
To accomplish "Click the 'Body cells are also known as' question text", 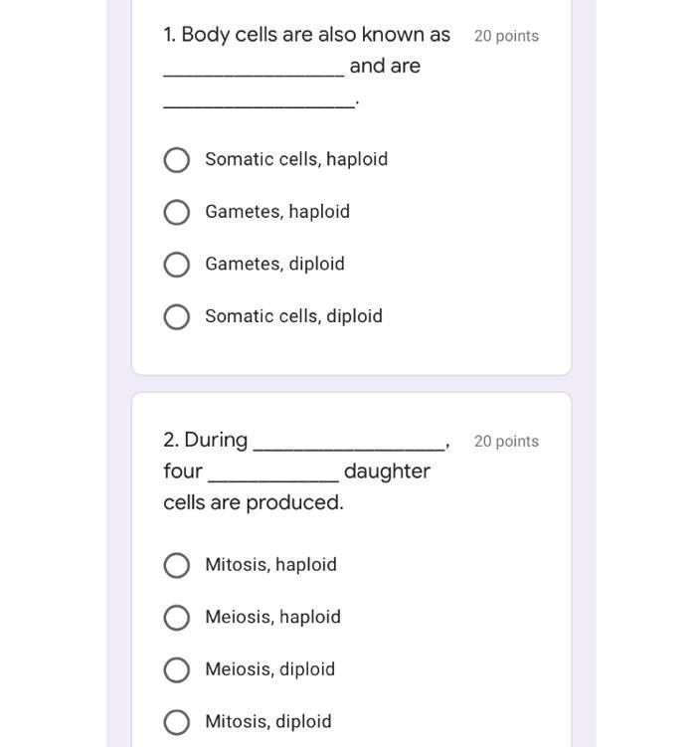I will point(306,35).
